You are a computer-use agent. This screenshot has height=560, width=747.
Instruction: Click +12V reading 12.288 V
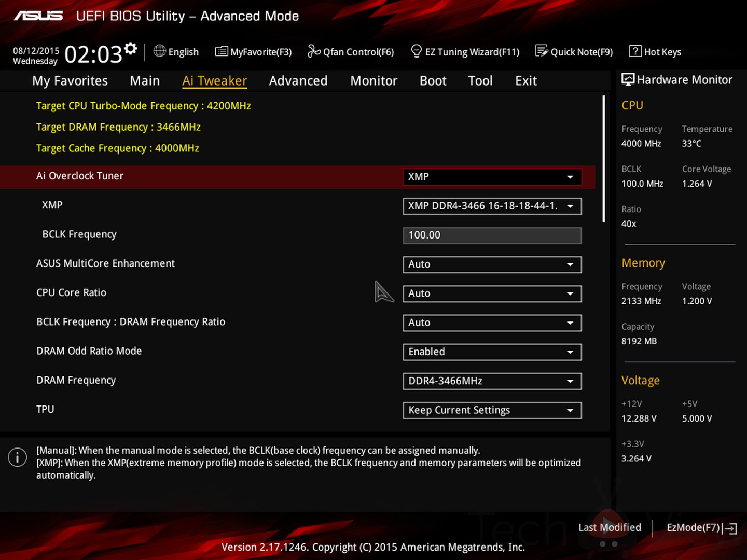[x=639, y=418]
